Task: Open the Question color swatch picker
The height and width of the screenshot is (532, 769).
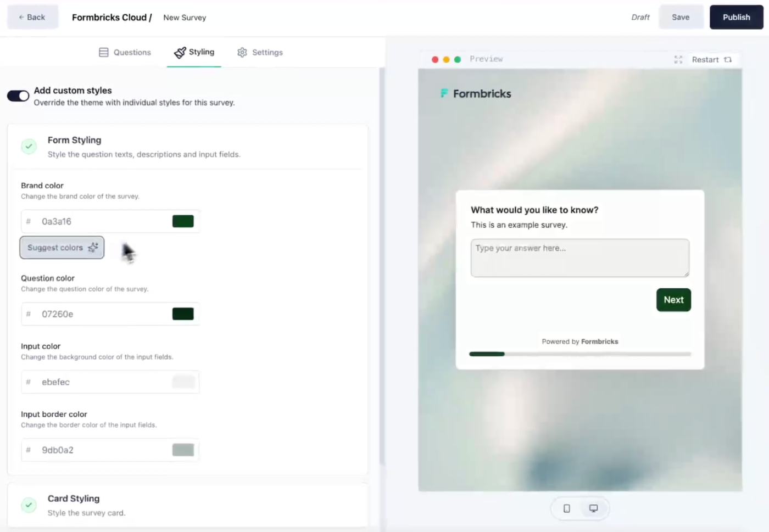Action: pos(183,314)
